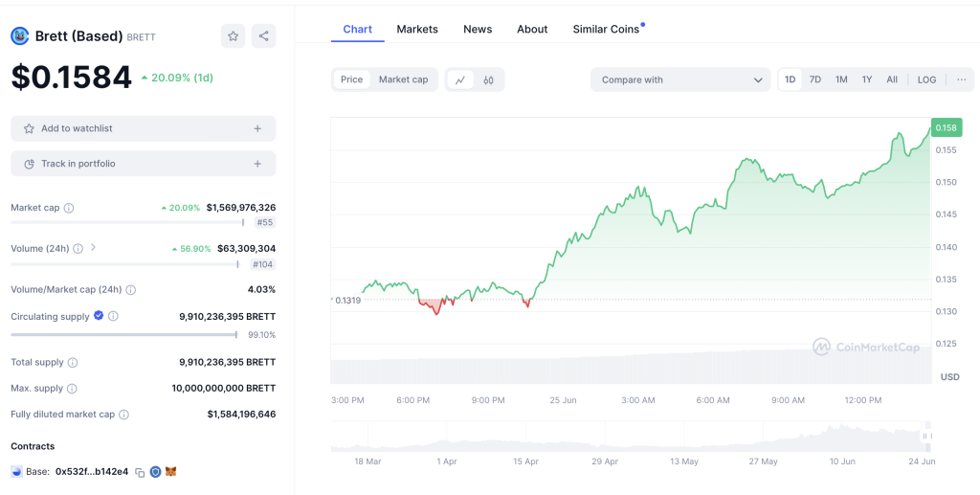This screenshot has height=495, width=980.
Task: Click the range selector pause handle icon
Action: click(x=927, y=437)
